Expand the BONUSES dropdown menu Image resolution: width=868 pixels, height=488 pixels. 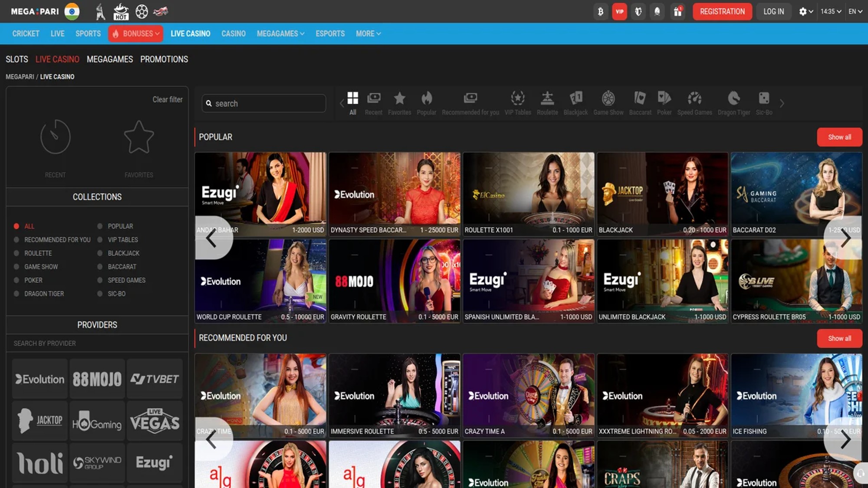click(x=136, y=33)
